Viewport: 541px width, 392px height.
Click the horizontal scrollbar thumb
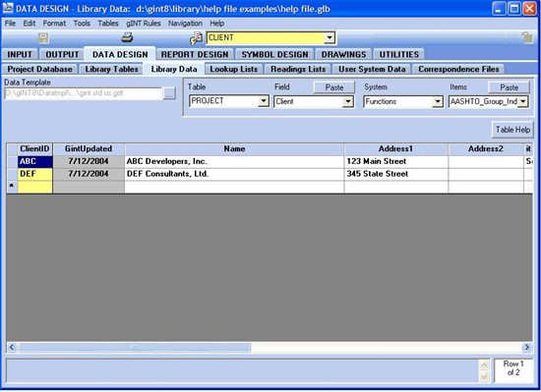click(x=134, y=347)
